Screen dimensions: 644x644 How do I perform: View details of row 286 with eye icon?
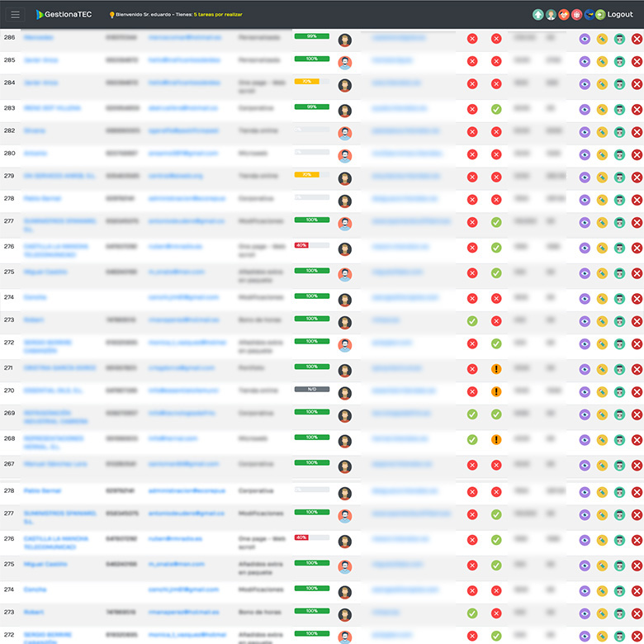585,39
